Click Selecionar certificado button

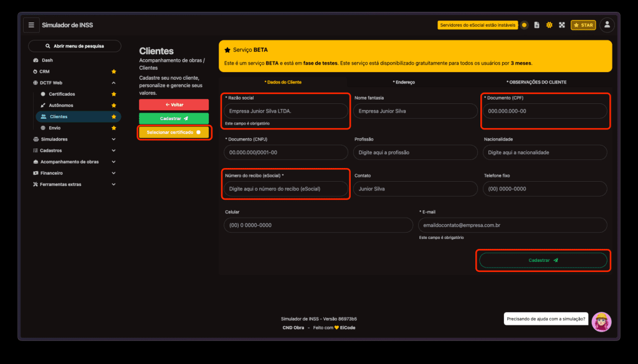(174, 133)
